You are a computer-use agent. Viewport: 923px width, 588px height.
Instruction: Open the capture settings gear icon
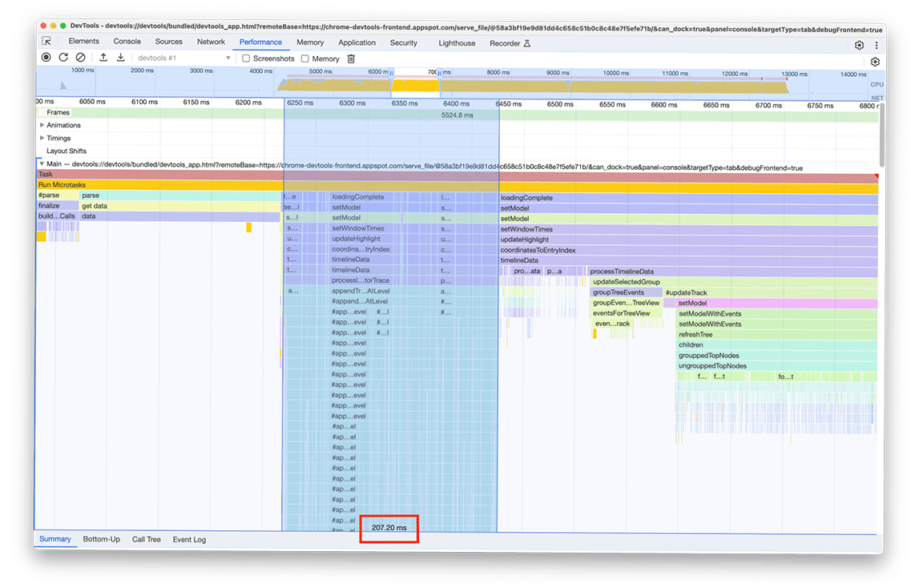click(875, 61)
